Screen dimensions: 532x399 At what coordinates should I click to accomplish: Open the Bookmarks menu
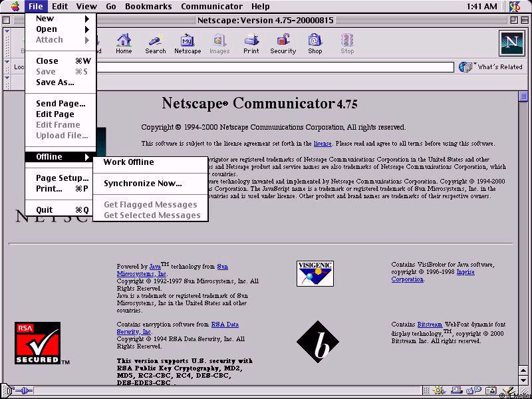tap(148, 6)
